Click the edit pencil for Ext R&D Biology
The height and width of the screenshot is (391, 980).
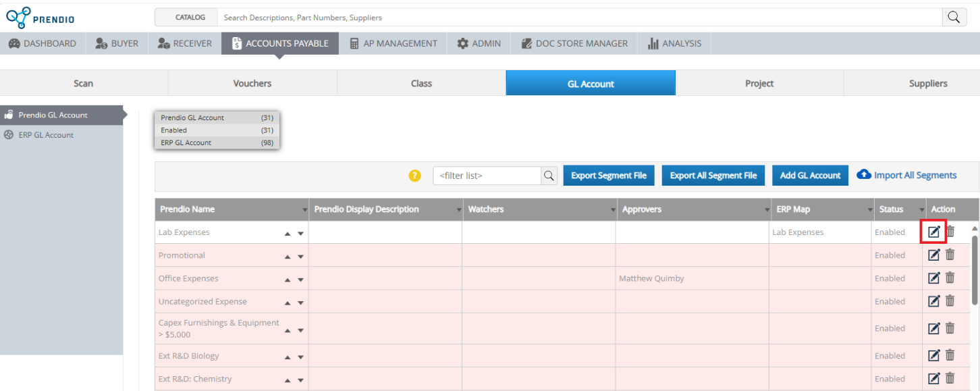point(933,355)
